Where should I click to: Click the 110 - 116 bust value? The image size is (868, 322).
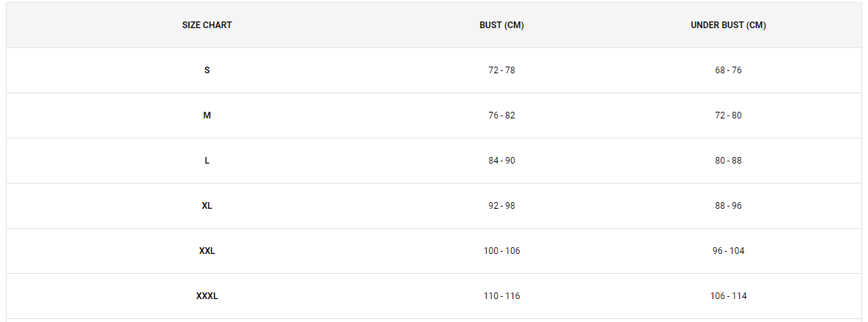[501, 296]
